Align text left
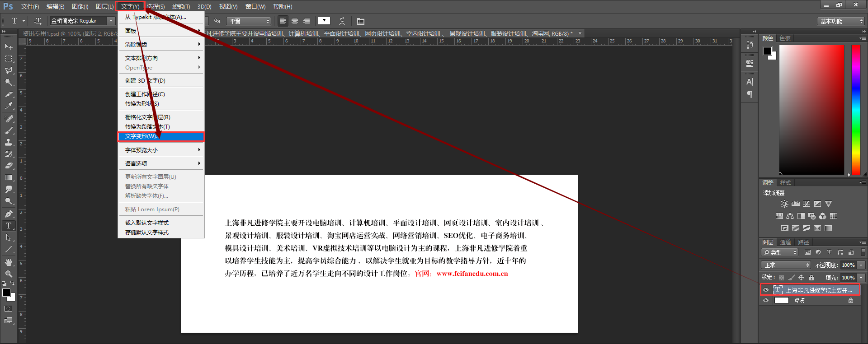Viewport: 868px width, 344px height. (x=283, y=21)
